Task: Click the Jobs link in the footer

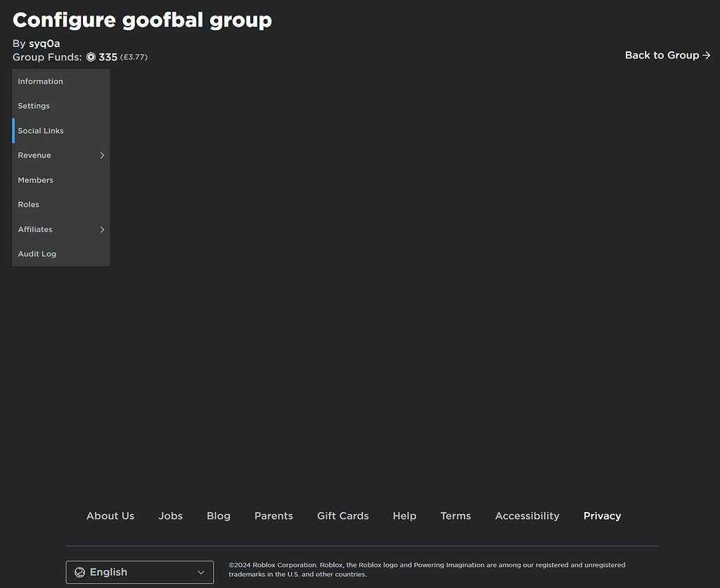Action: (170, 516)
